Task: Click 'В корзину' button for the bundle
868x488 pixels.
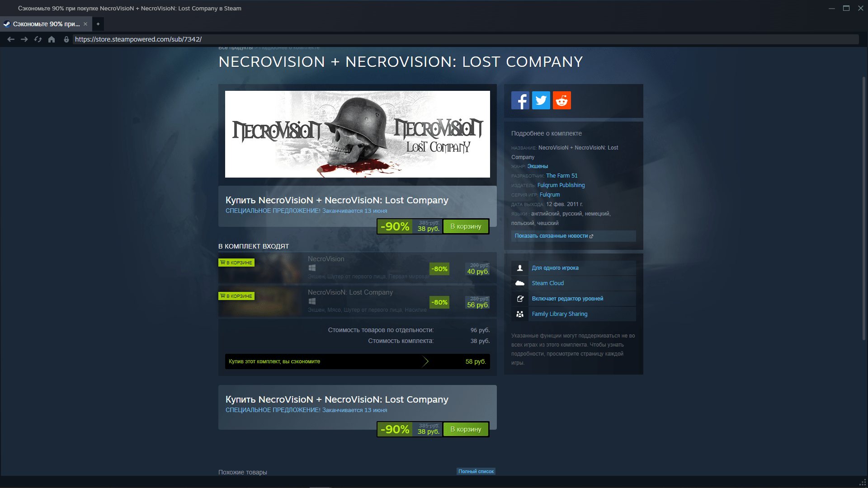Action: [466, 226]
